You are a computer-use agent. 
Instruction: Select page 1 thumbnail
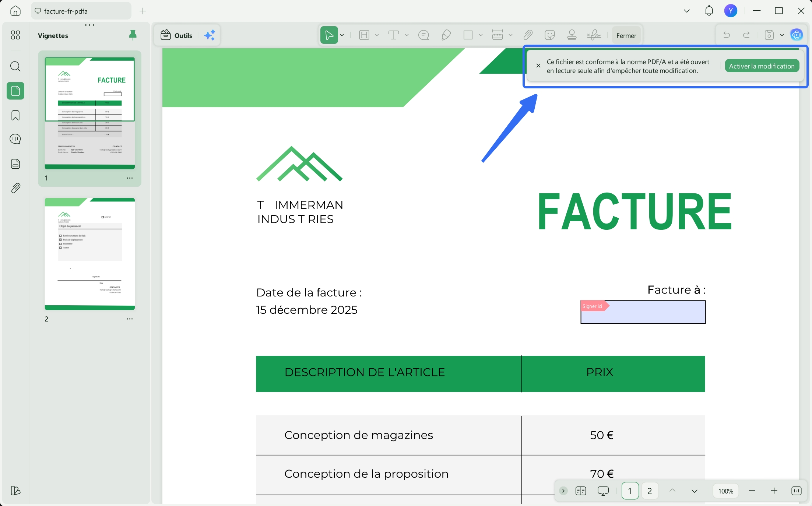point(90,113)
